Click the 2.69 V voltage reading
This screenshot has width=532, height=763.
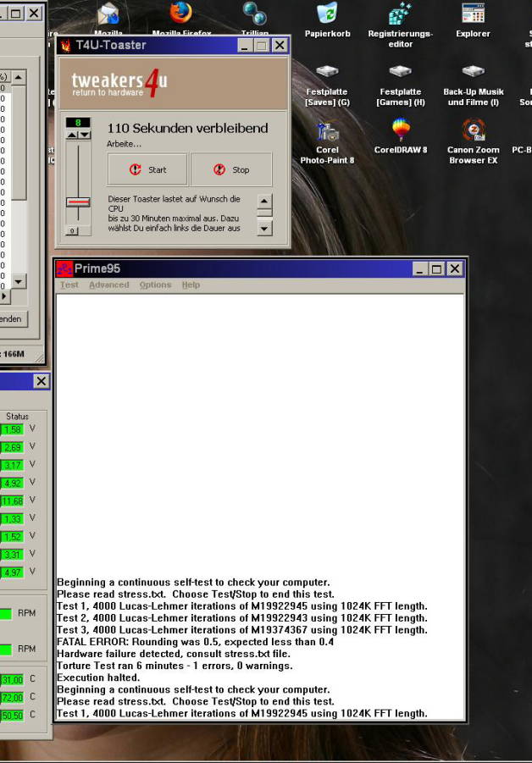coord(12,447)
